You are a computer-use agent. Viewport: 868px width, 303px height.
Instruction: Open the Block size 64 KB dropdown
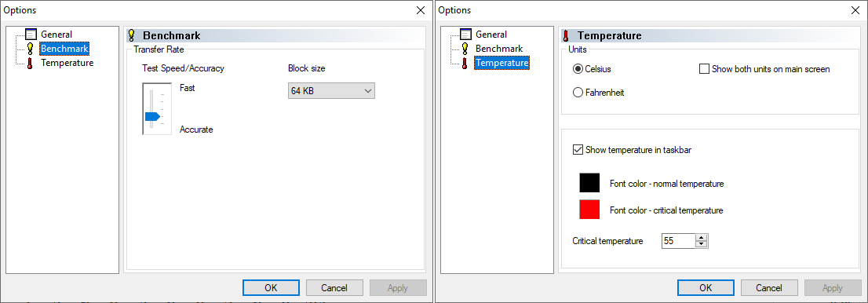pyautogui.click(x=331, y=91)
